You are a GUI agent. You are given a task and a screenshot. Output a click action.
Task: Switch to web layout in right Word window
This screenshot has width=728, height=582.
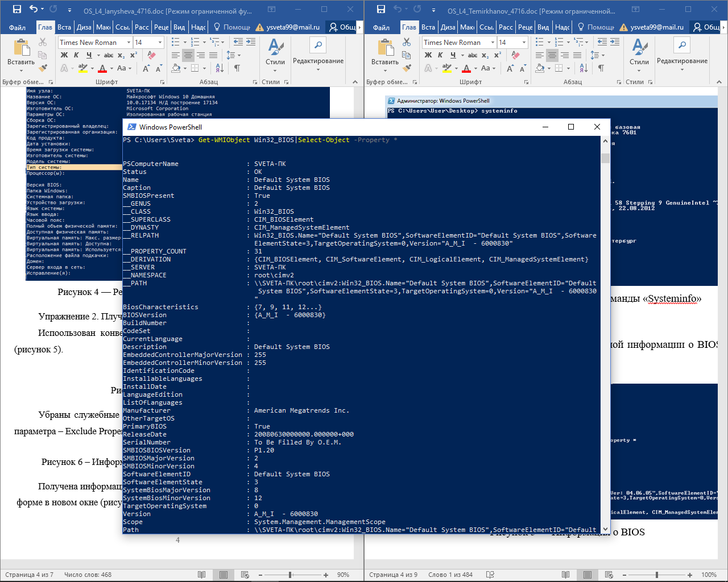pos(609,575)
